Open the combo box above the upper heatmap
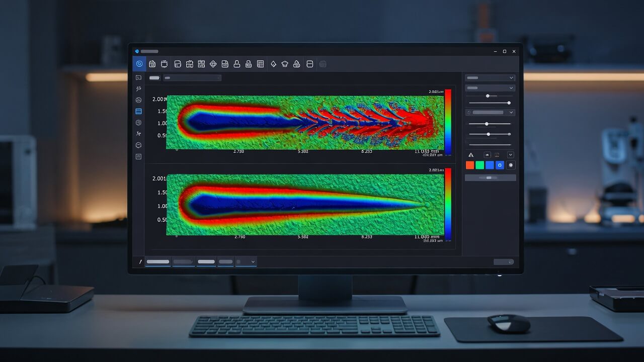 point(192,78)
